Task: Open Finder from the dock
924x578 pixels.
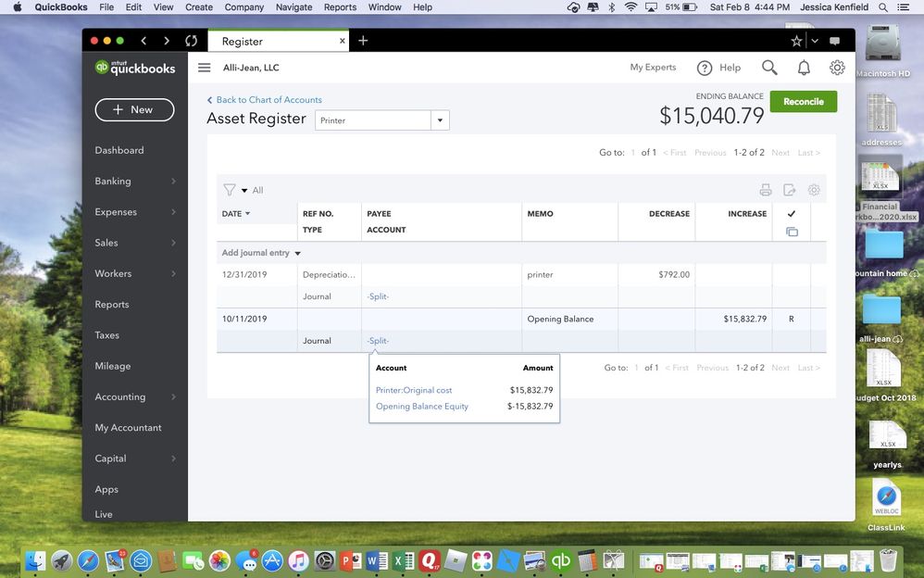Action: [x=36, y=560]
